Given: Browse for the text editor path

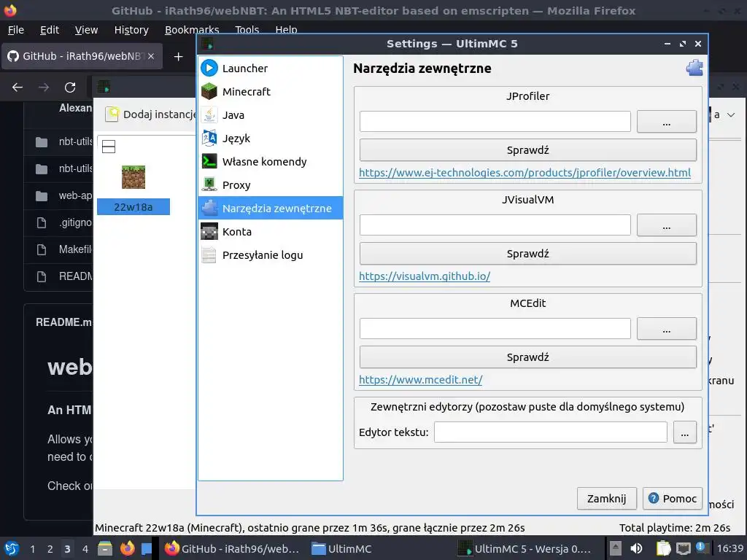Looking at the screenshot, I should (684, 432).
